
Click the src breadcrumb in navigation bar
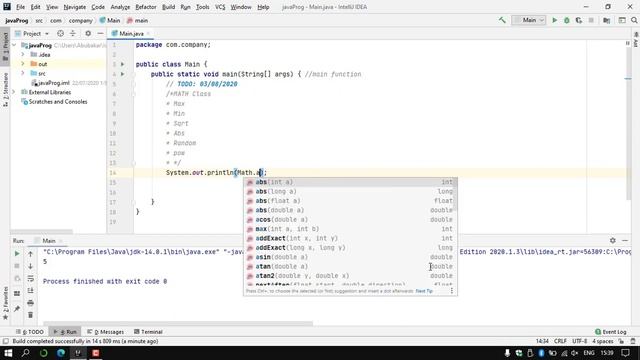pos(39,20)
